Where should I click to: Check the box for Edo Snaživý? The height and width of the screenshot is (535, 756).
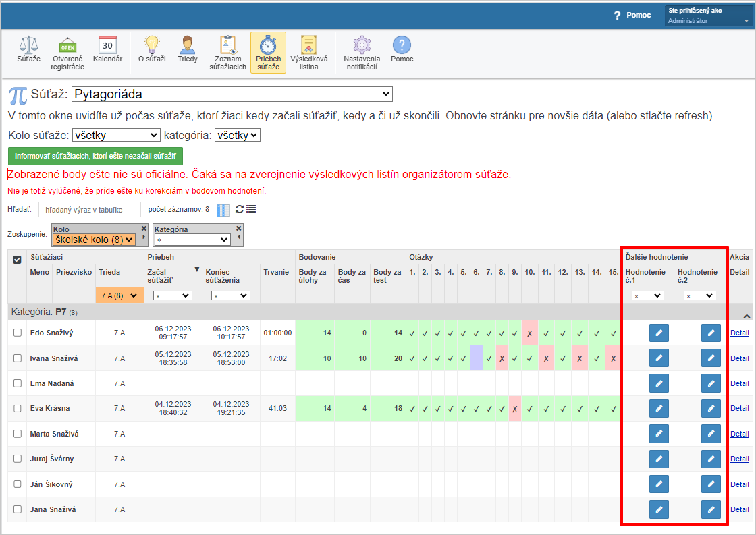pos(18,333)
